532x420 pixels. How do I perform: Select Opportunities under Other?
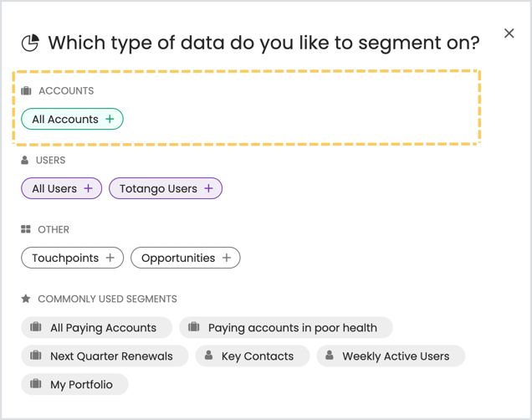(x=186, y=258)
